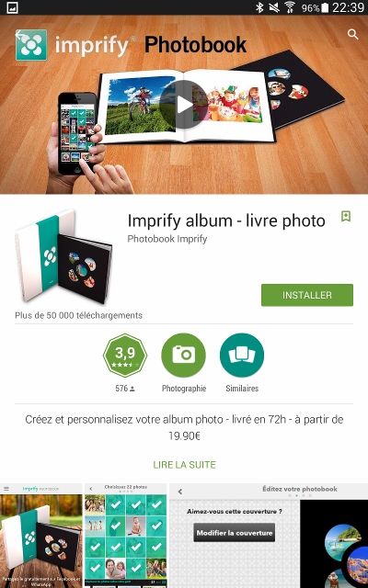
Task: Open developer page Photobook Imprify
Action: click(x=167, y=239)
